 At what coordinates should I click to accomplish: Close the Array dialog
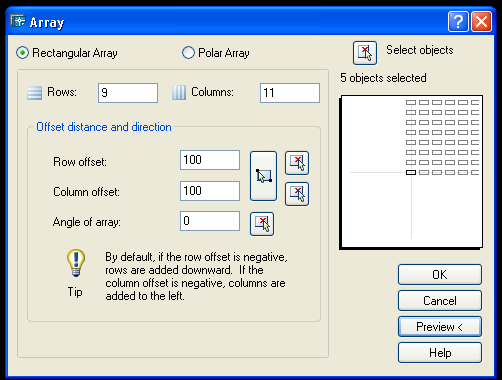pos(481,22)
